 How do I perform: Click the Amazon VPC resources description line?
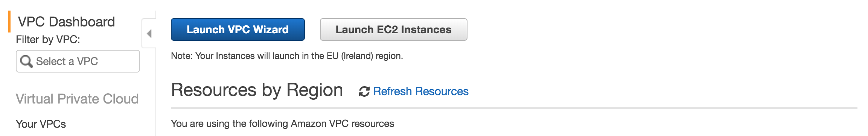[282, 124]
